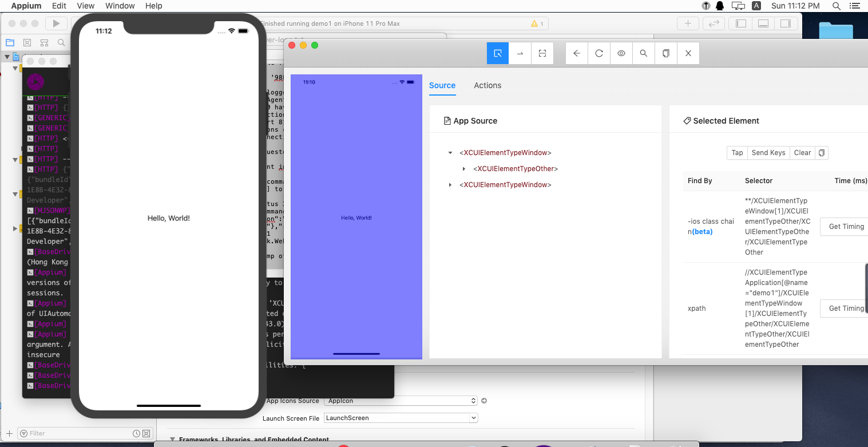This screenshot has height=447, width=868.
Task: Collapse the top project disclosure triangle in Xcode
Action: tap(7, 57)
